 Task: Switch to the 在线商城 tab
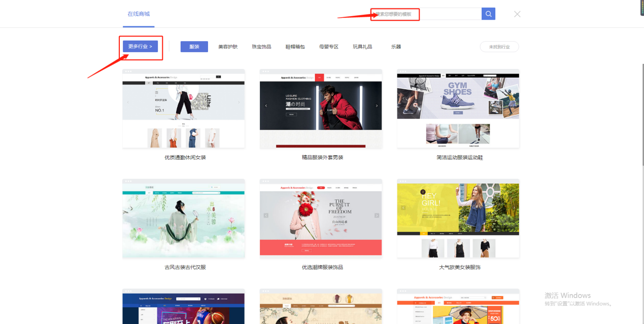pyautogui.click(x=139, y=14)
